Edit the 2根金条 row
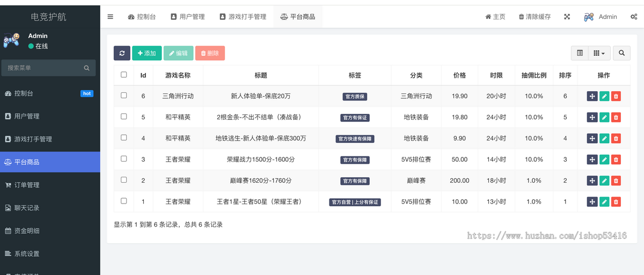Viewport: 644px width, 275px height. coord(604,117)
